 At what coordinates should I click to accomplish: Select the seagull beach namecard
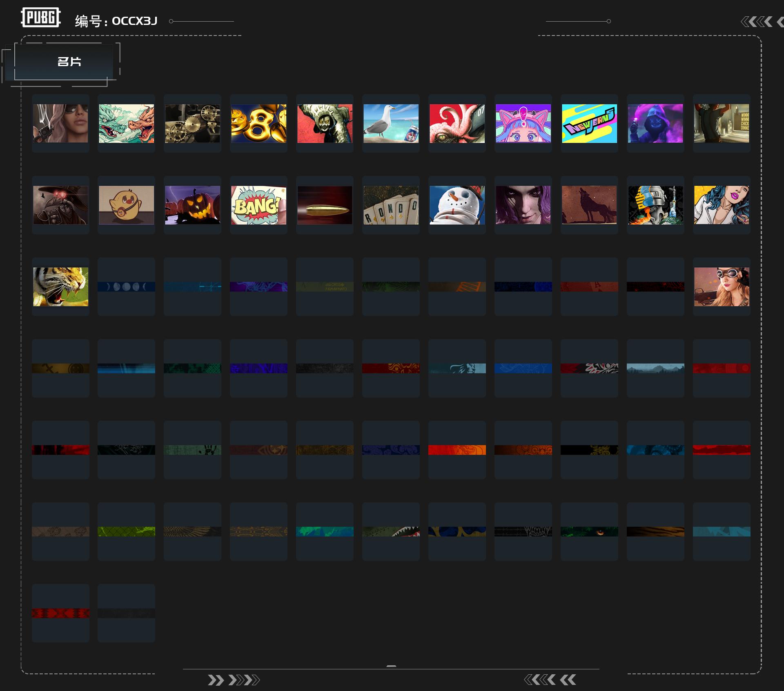(391, 123)
